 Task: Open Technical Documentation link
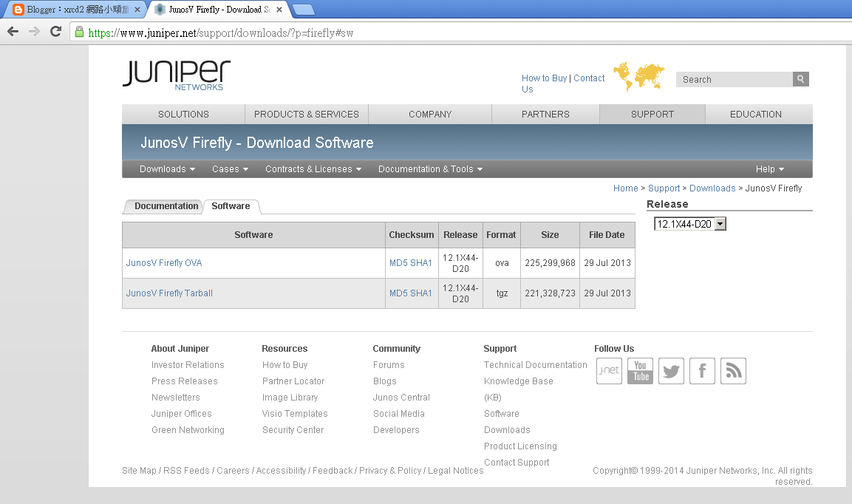(x=536, y=365)
